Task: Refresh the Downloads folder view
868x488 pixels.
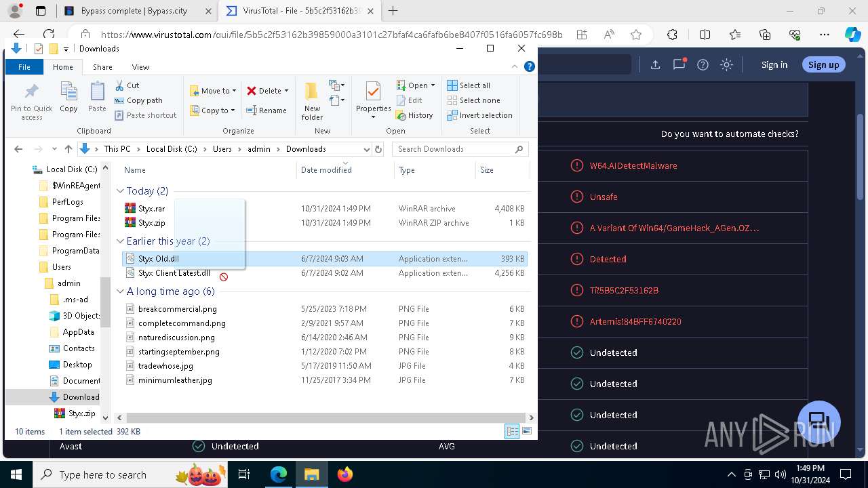Action: [378, 149]
